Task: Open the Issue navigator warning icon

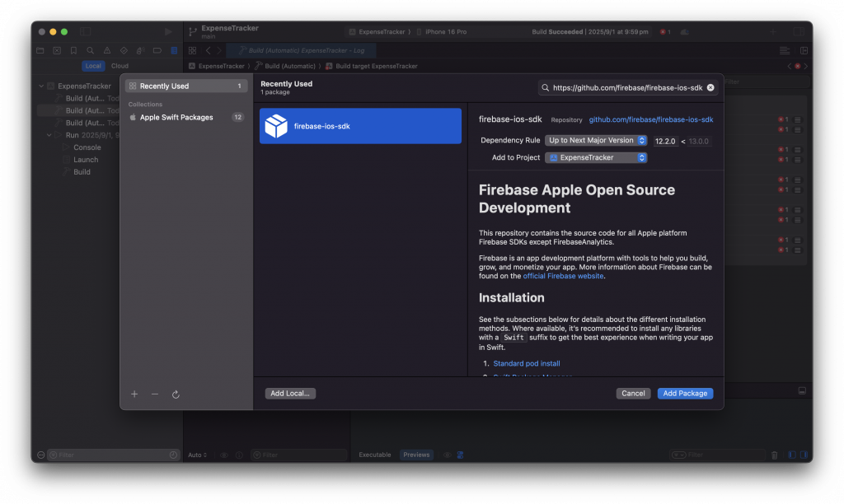Action: [107, 50]
